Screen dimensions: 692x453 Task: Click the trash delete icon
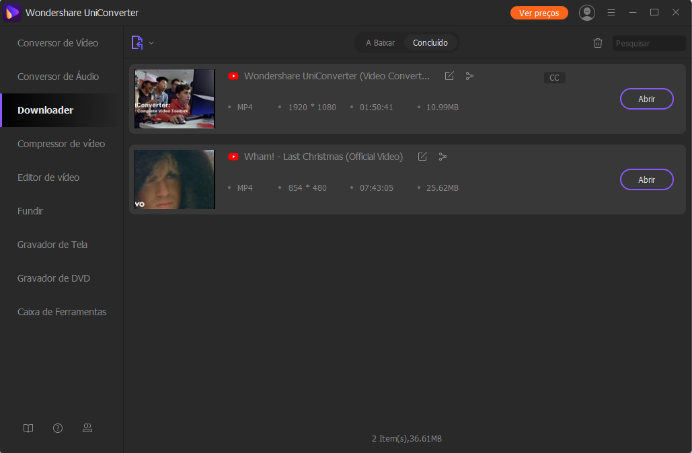click(598, 43)
